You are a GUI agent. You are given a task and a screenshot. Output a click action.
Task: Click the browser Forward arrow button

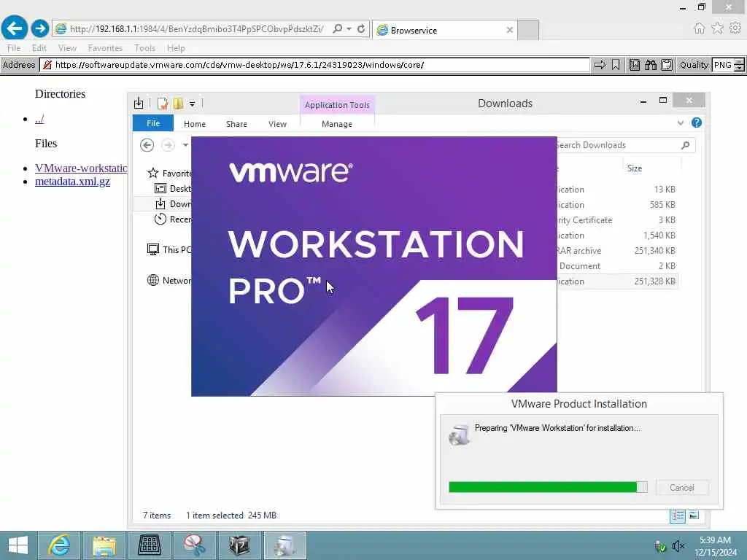pyautogui.click(x=40, y=28)
